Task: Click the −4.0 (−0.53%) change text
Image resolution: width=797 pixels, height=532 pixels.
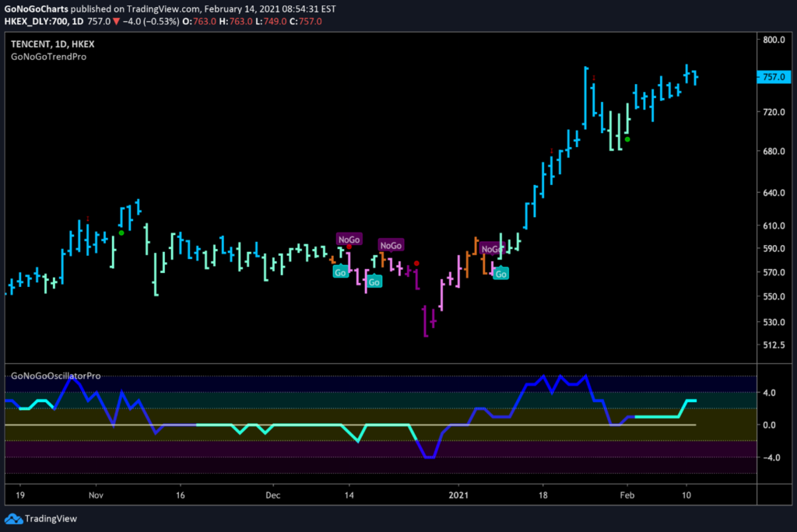Action: click(x=151, y=21)
